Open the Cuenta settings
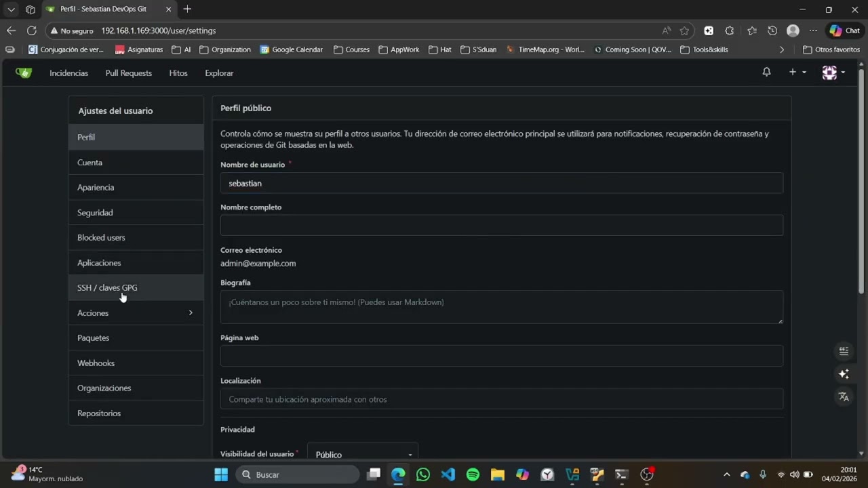Viewport: 868px width, 488px height. click(x=136, y=162)
